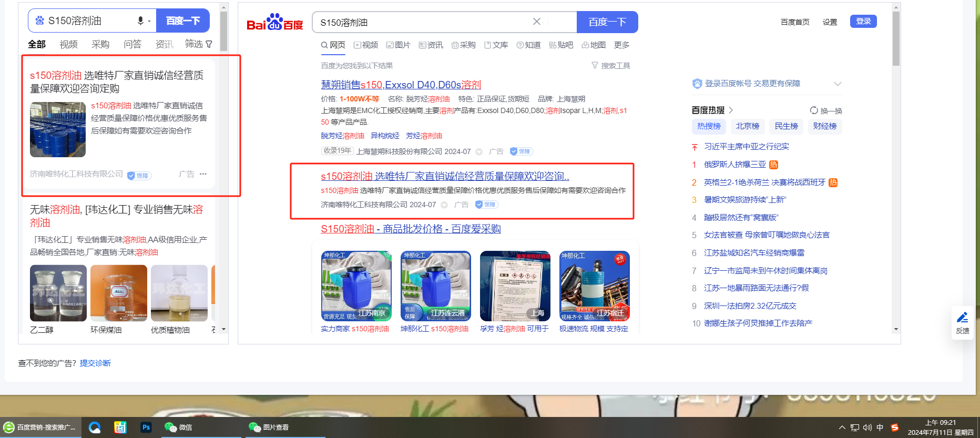The height and width of the screenshot is (438, 980).
Task: Open the 筛选 filter in mobile preview
Action: point(199,44)
